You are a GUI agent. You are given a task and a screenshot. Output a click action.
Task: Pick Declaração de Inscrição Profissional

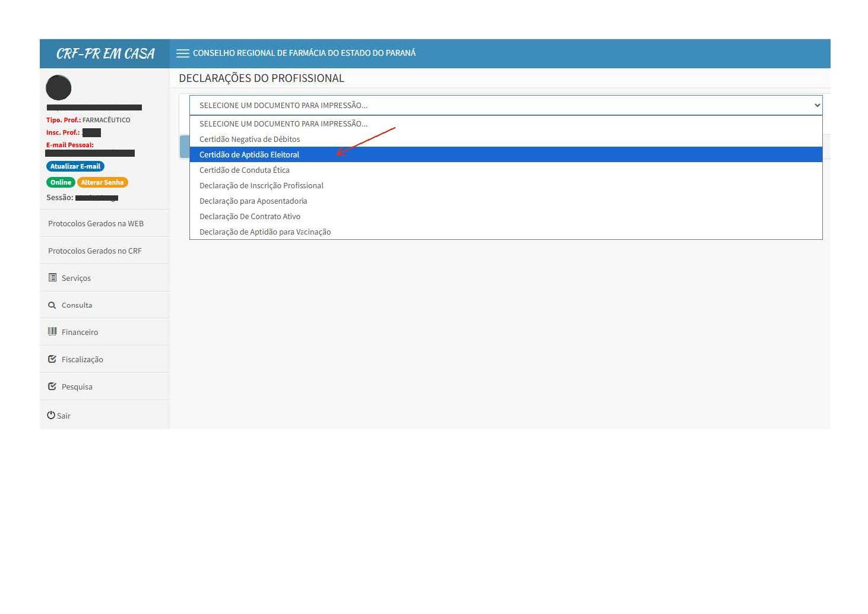(x=261, y=185)
